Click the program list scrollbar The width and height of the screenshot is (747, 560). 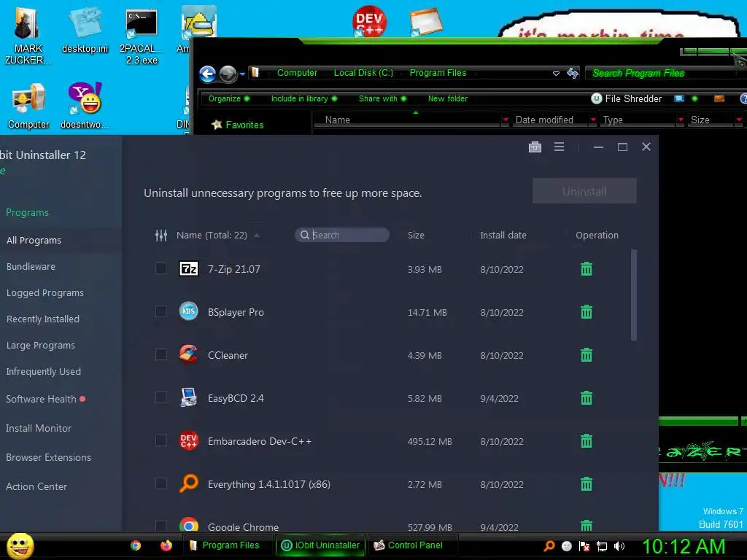(x=633, y=295)
